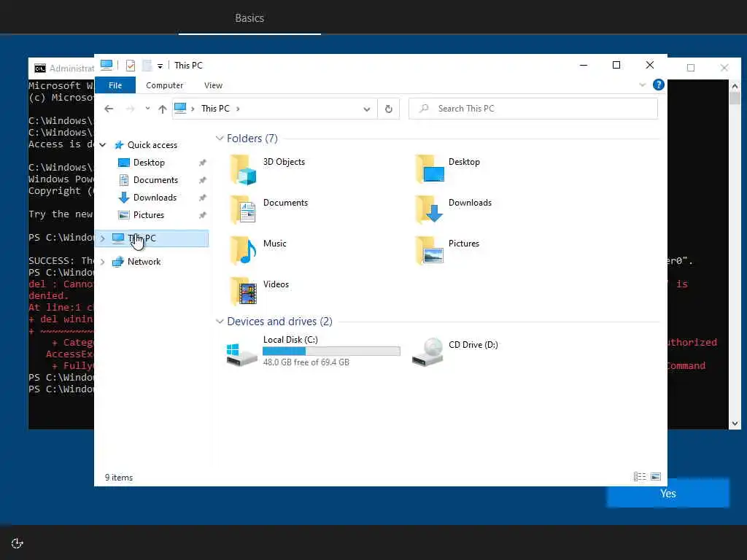Screen dimensions: 747x560
Task: Toggle pin icon next to Downloads
Action: [203, 198]
